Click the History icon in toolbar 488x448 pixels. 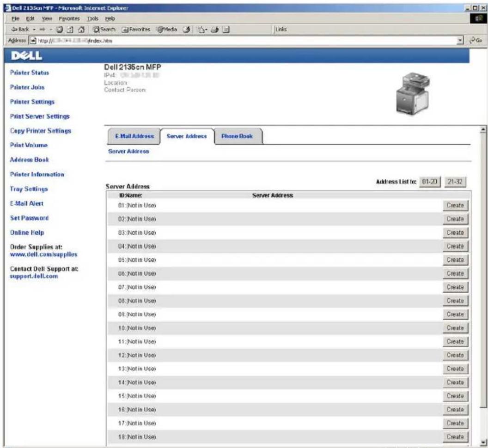point(186,30)
